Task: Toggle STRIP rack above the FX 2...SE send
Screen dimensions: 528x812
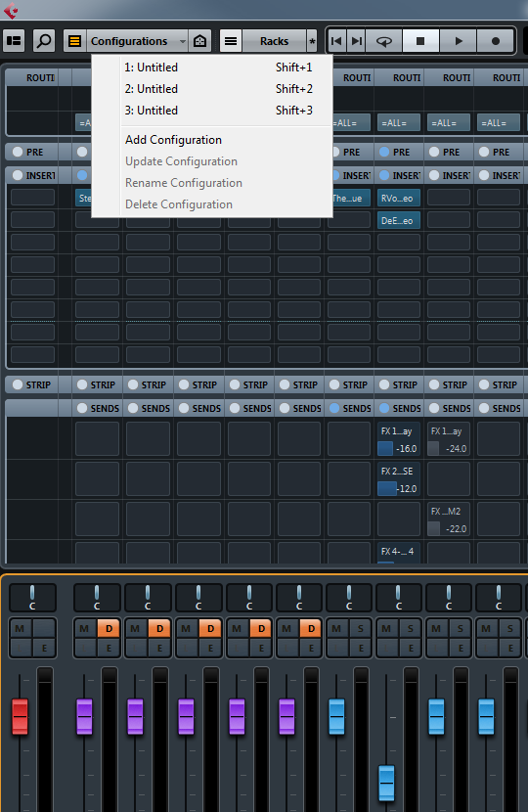Action: (x=384, y=384)
